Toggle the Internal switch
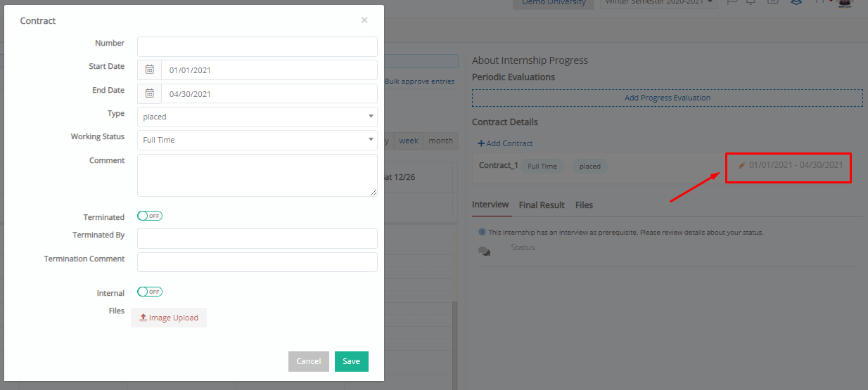This screenshot has width=868, height=390. point(150,292)
